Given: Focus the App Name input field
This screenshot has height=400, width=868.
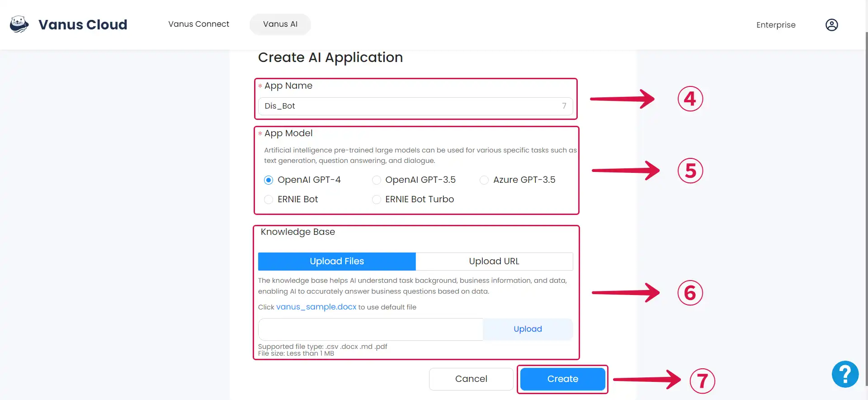Looking at the screenshot, I should pyautogui.click(x=415, y=106).
